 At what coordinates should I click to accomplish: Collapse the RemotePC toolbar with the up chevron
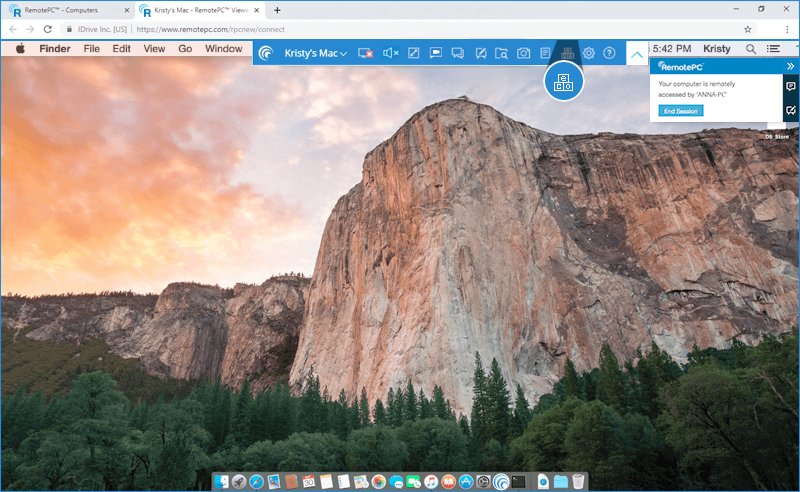pos(637,54)
